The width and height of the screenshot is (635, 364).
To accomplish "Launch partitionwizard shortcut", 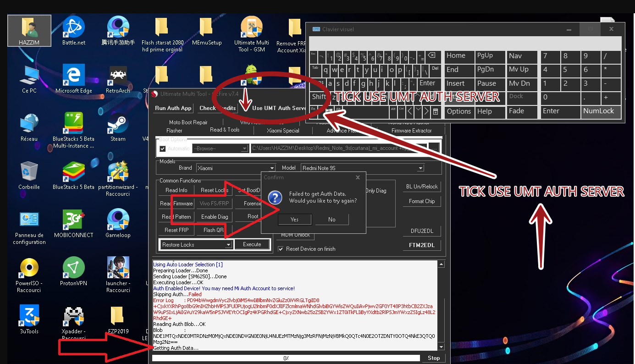I will (x=118, y=179).
